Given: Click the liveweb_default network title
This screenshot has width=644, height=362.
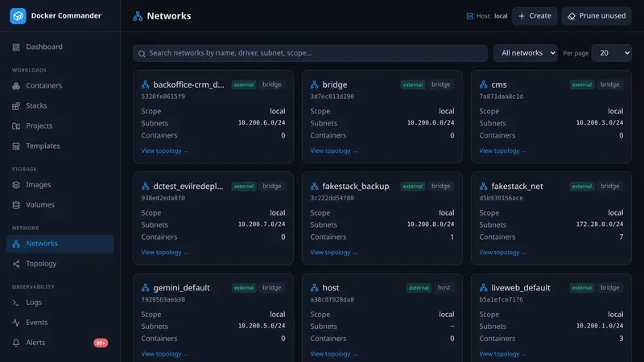Looking at the screenshot, I should click(x=520, y=288).
